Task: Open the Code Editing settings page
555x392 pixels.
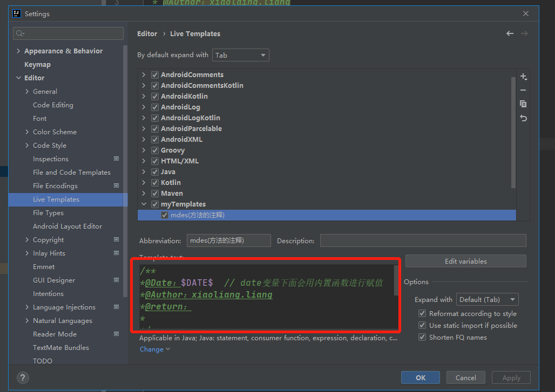Action: click(53, 105)
